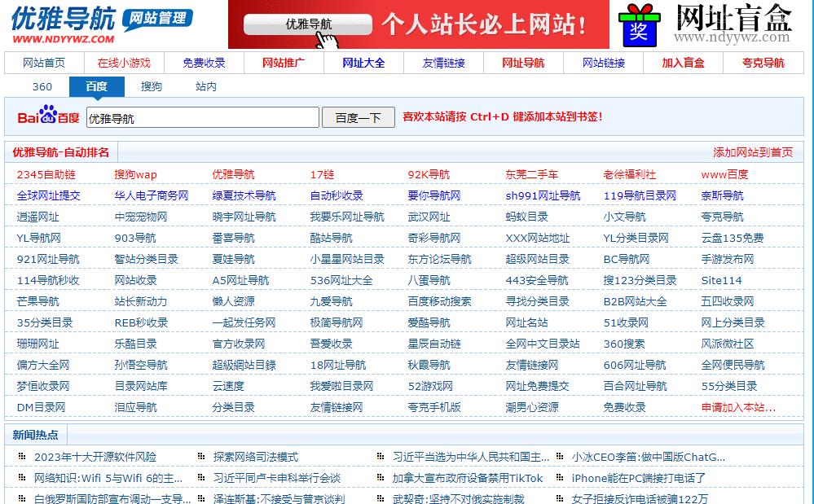Switch to 站内 search tab
The height and width of the screenshot is (504, 814).
[x=205, y=86]
